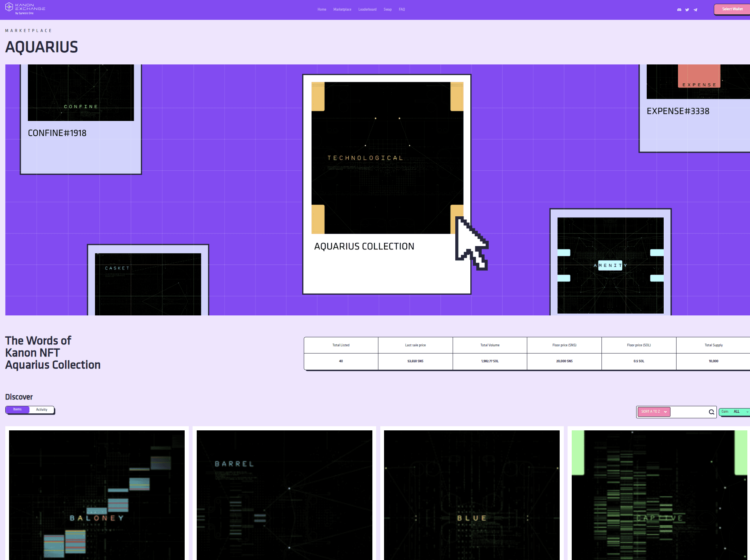The image size is (750, 560).
Task: Open the BARREL NFT thumbnail
Action: (x=284, y=494)
